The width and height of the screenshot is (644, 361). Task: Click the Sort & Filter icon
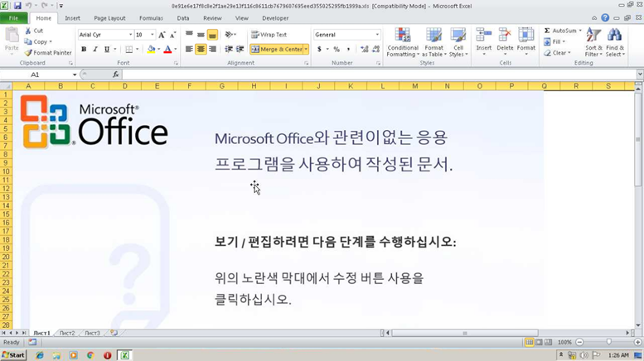(x=593, y=41)
